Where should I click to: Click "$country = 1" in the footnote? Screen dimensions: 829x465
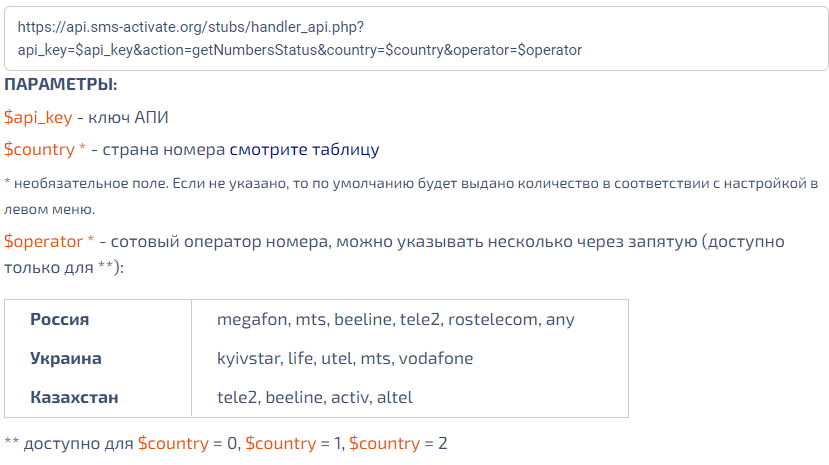point(294,442)
